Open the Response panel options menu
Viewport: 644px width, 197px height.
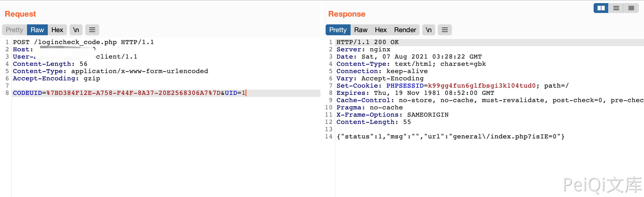[445, 30]
